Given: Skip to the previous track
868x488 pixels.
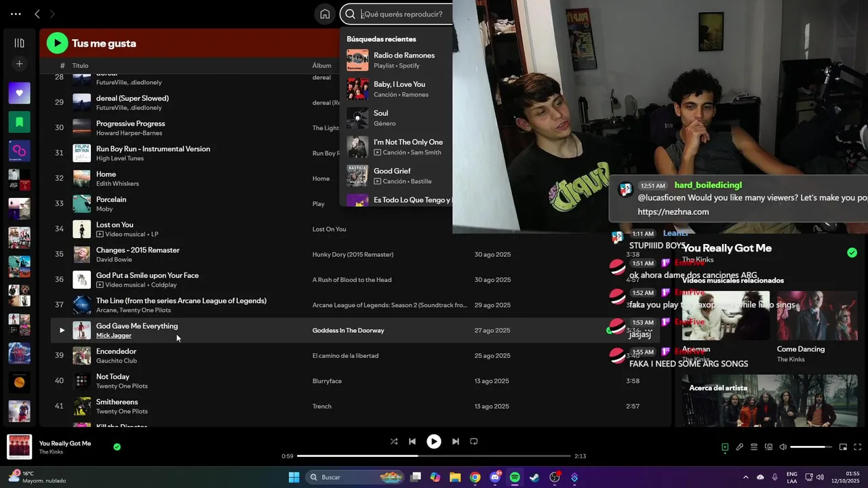Looking at the screenshot, I should [x=412, y=441].
